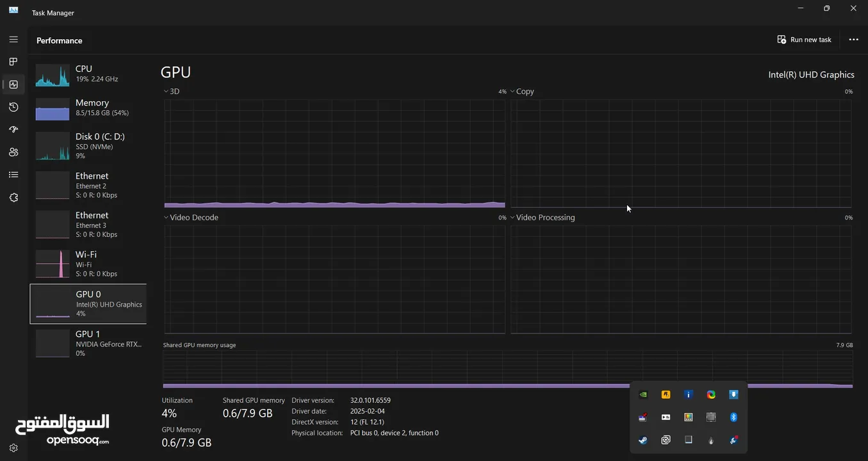868x461 pixels.
Task: Select the Memory performance item
Action: click(88, 108)
